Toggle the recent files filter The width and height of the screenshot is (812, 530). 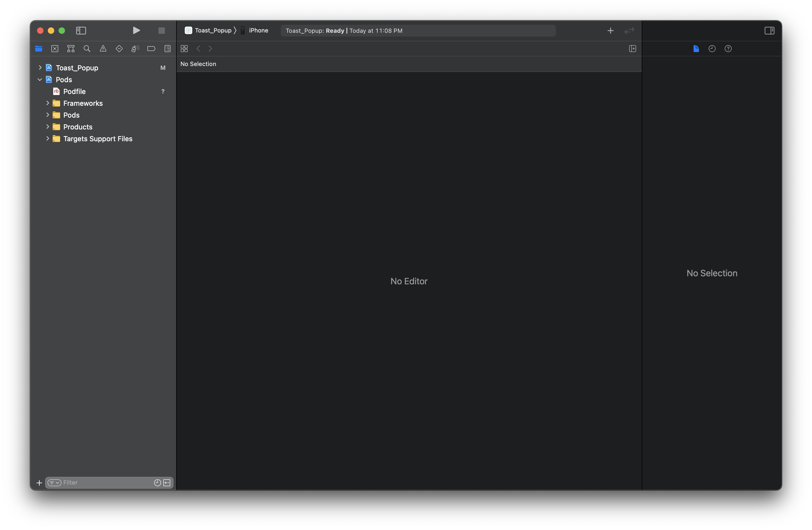[x=157, y=482]
